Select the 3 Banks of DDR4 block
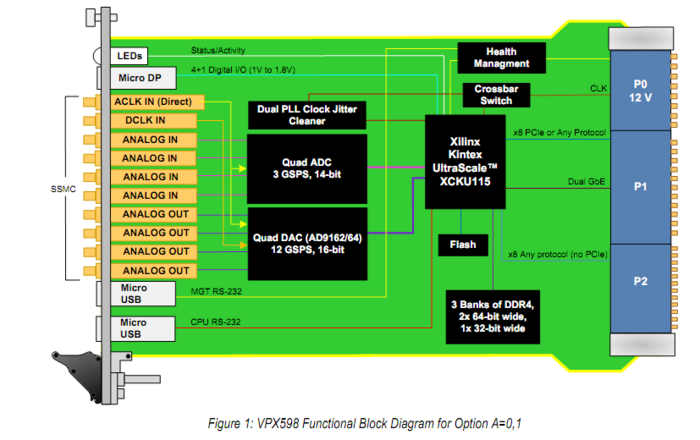 pos(493,317)
